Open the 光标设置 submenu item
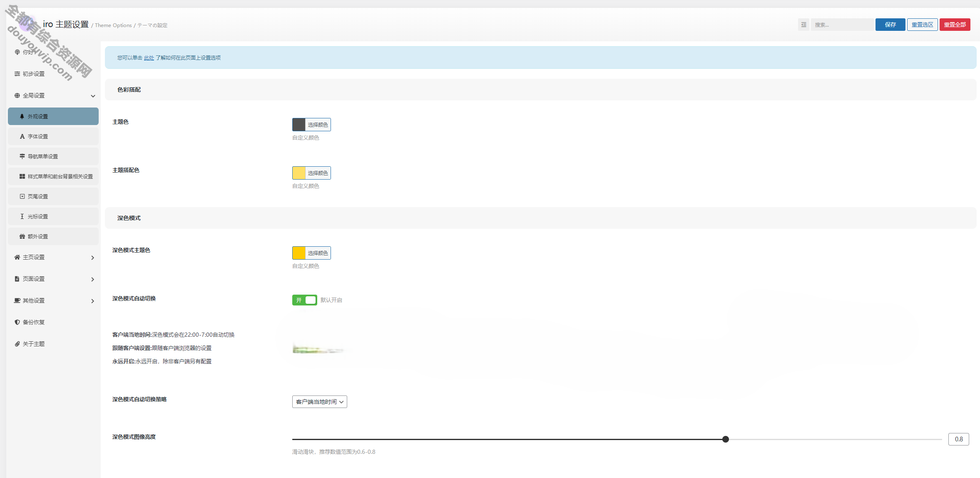 pos(53,216)
